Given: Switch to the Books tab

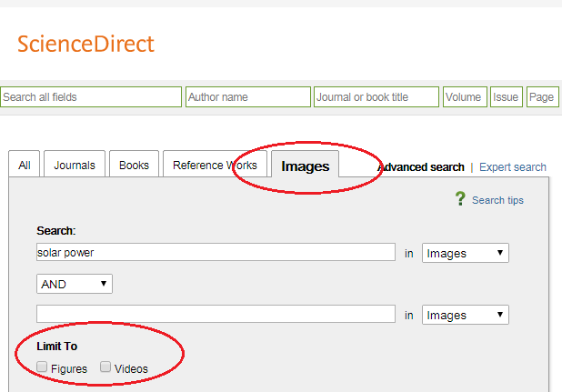Looking at the screenshot, I should 134,165.
